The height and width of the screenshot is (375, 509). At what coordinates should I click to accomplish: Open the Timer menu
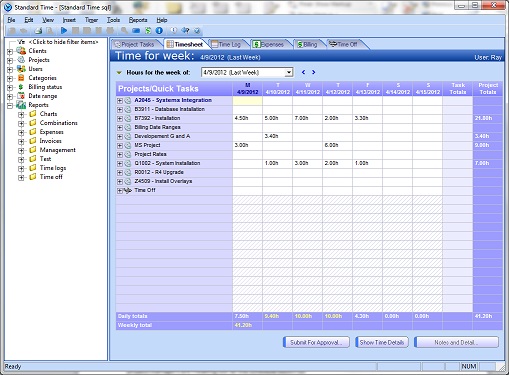click(x=91, y=20)
